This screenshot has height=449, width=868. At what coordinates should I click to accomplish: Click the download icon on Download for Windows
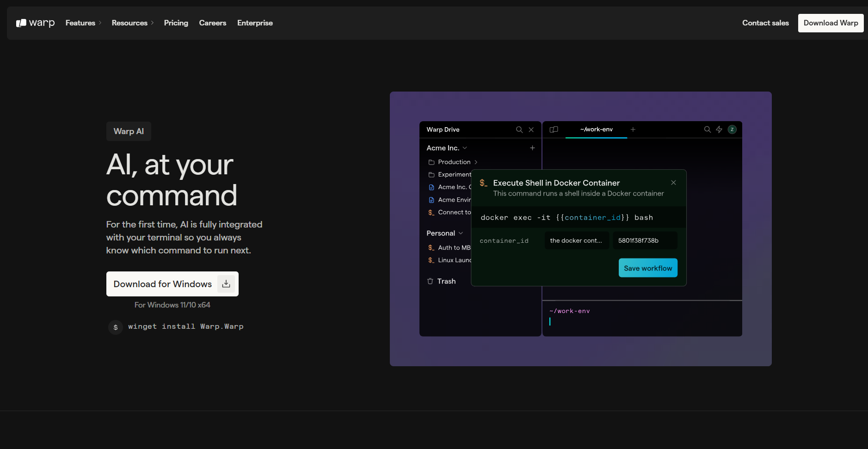(x=226, y=283)
